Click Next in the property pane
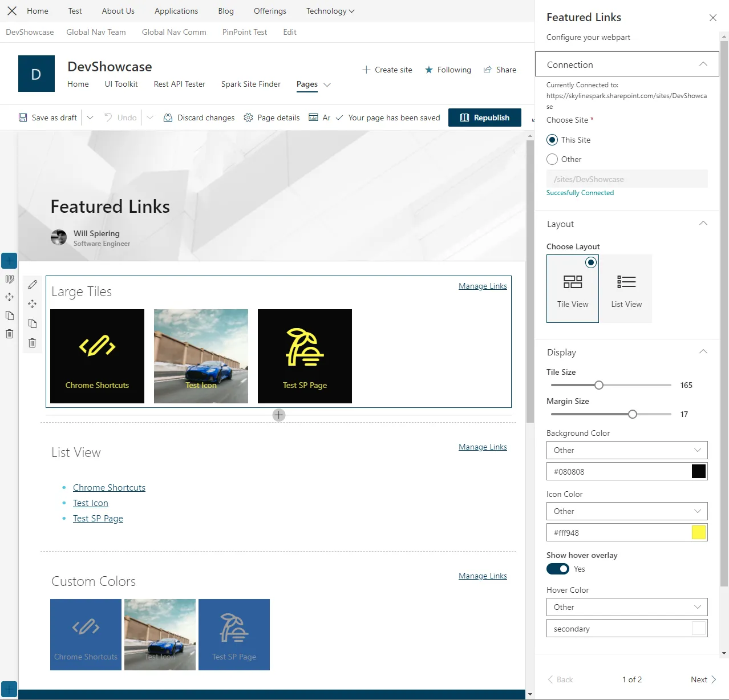 click(x=703, y=679)
